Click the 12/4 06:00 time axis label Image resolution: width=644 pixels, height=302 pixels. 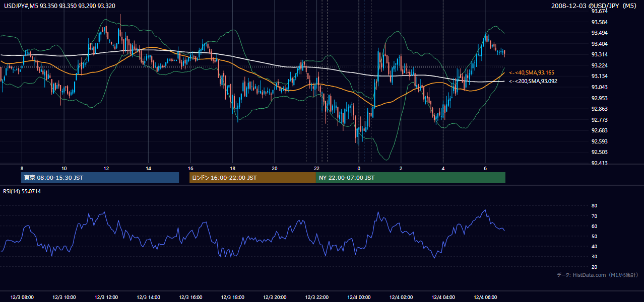pyautogui.click(x=485, y=297)
